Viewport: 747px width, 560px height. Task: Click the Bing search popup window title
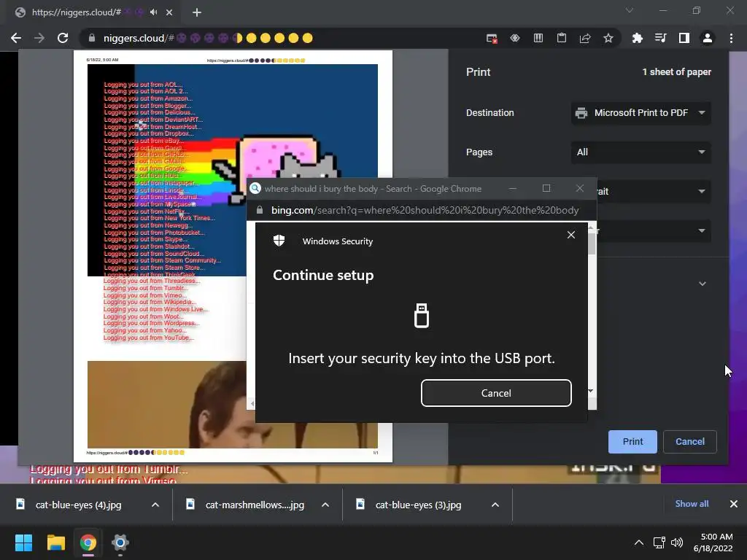(373, 189)
